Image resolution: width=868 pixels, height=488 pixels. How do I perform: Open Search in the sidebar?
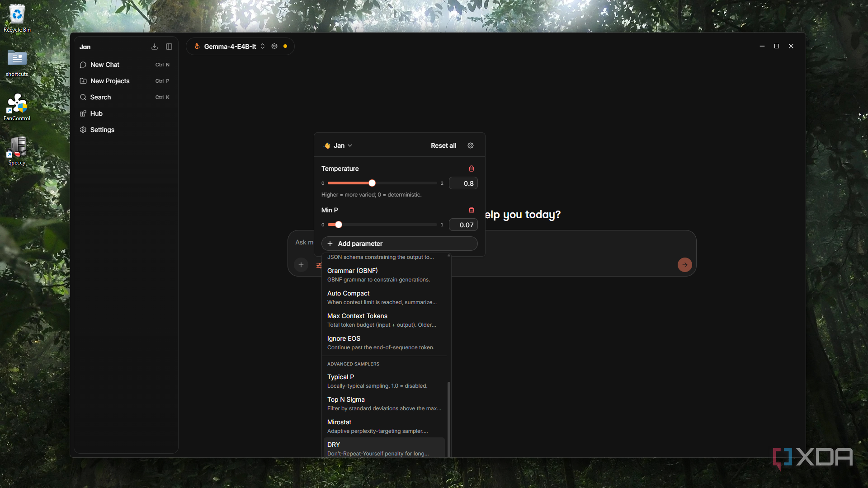(126, 97)
